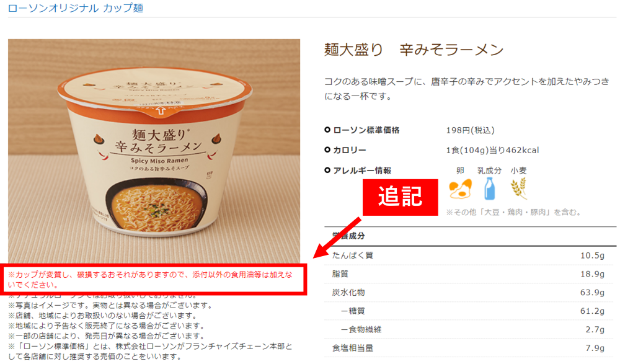The image size is (620, 364).
Task: Click the red arrow annotation
Action: [337, 237]
